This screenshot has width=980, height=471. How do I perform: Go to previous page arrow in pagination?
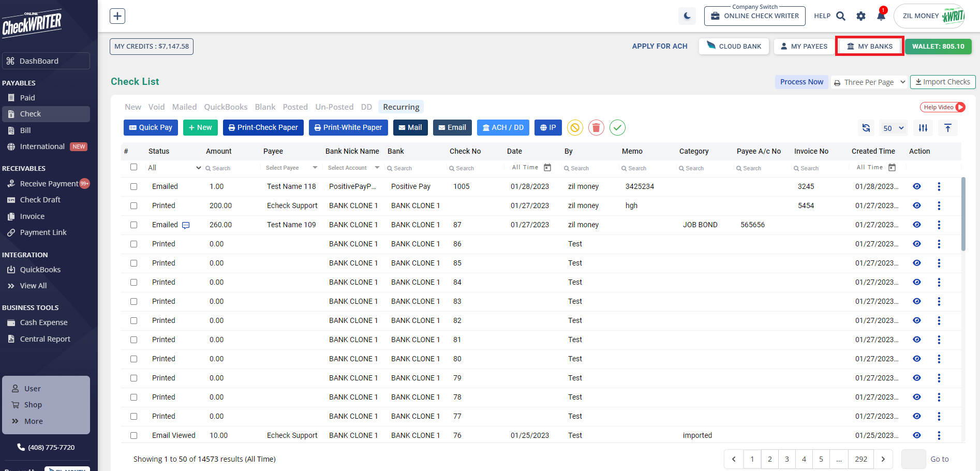(x=734, y=459)
